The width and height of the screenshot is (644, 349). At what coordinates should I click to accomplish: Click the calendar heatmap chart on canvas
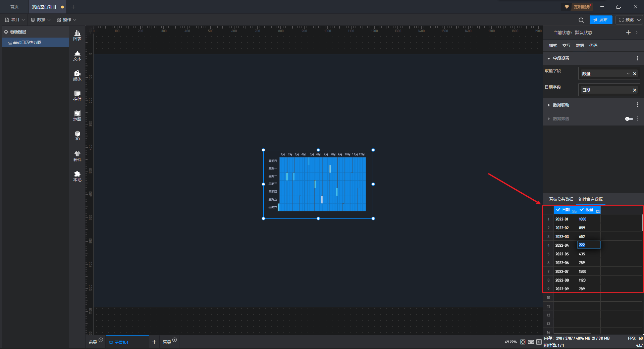click(x=318, y=184)
